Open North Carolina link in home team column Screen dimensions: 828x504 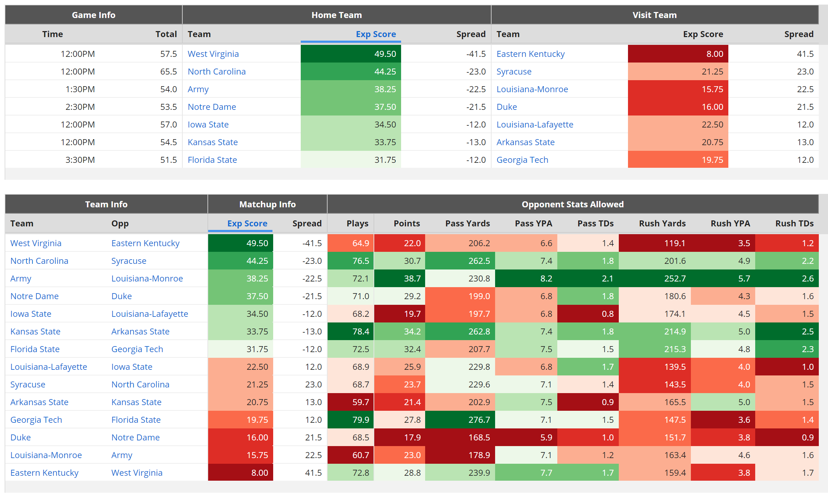pos(217,71)
